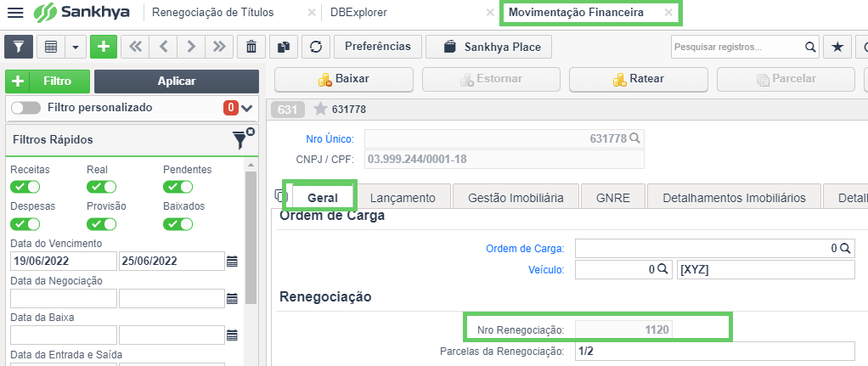This screenshot has height=366, width=868.
Task: Click the Pesquisar registros search field
Action: pos(737,47)
